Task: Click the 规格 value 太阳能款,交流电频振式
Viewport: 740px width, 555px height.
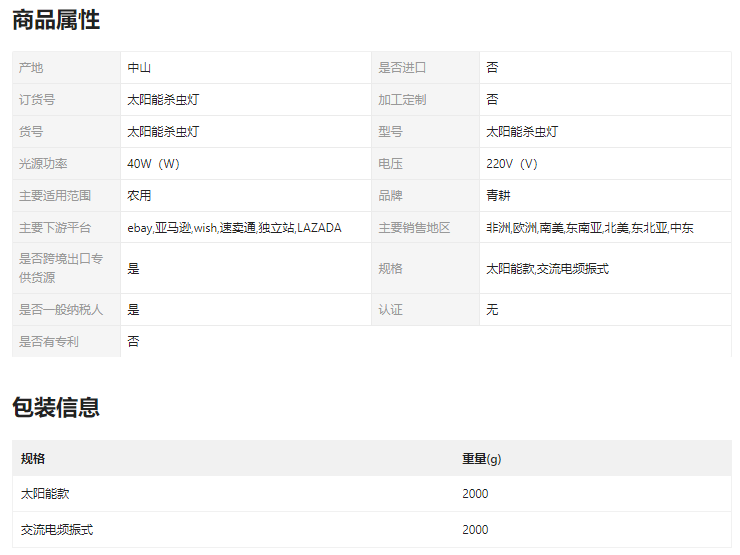Action: tap(547, 269)
